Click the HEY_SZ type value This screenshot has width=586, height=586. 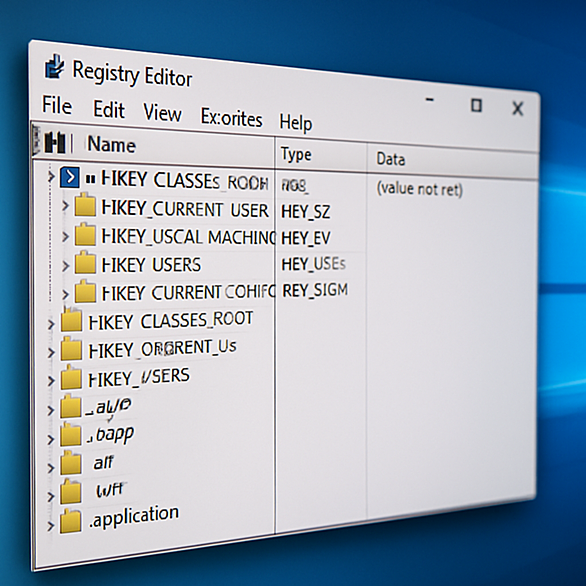[306, 212]
